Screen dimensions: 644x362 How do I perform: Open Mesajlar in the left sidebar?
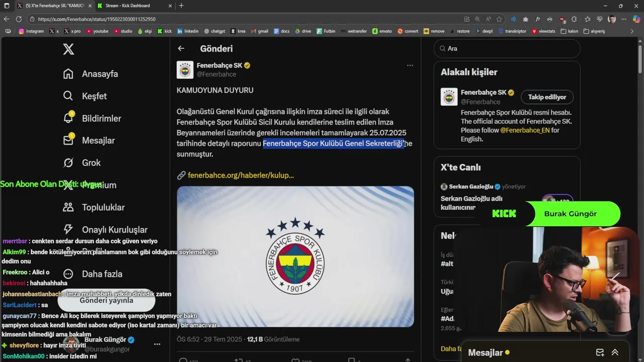(89, 140)
